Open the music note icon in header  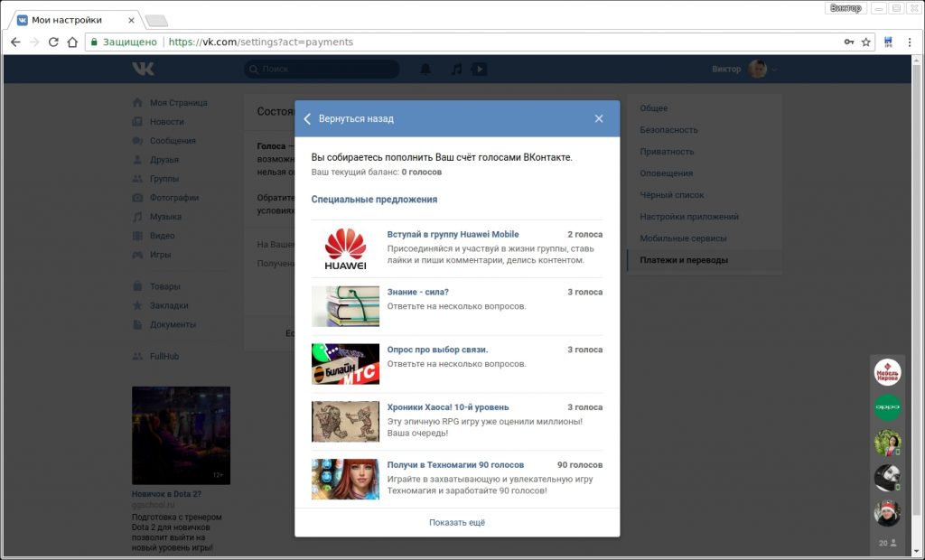[x=456, y=69]
